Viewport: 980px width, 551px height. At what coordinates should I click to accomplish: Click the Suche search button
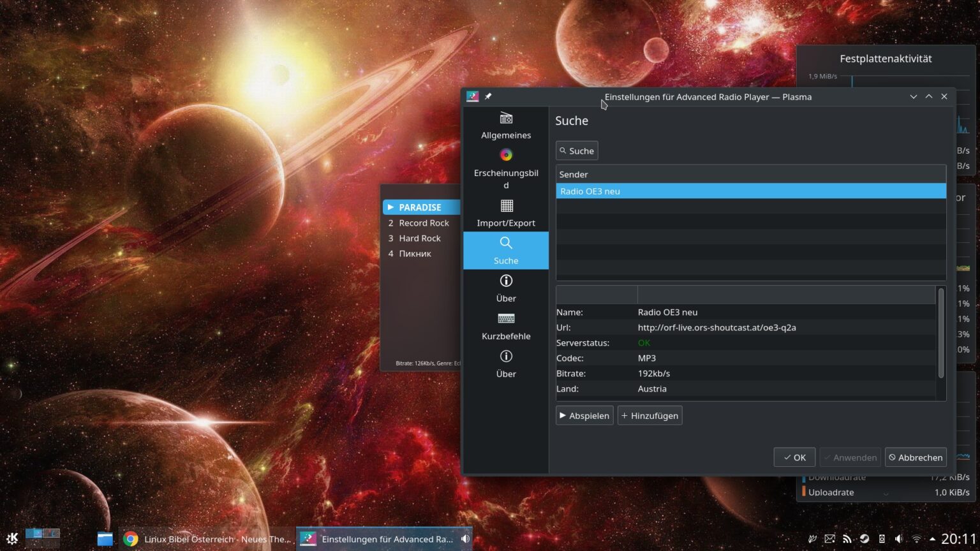click(577, 151)
